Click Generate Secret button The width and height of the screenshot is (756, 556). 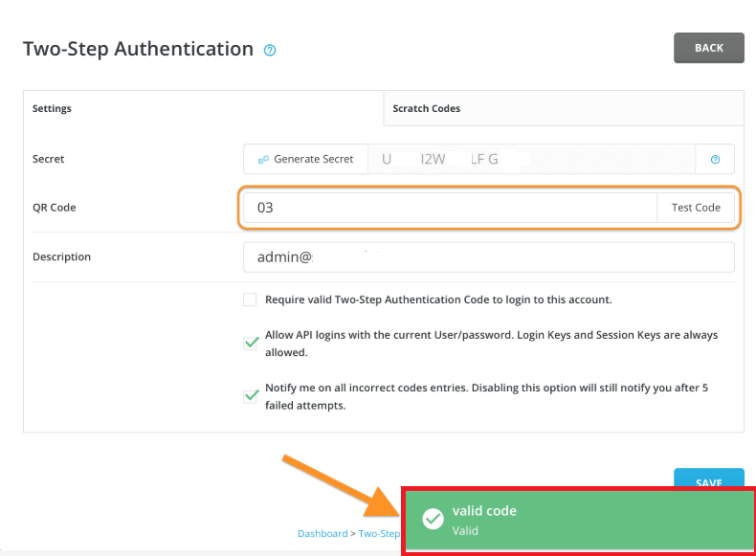click(305, 159)
